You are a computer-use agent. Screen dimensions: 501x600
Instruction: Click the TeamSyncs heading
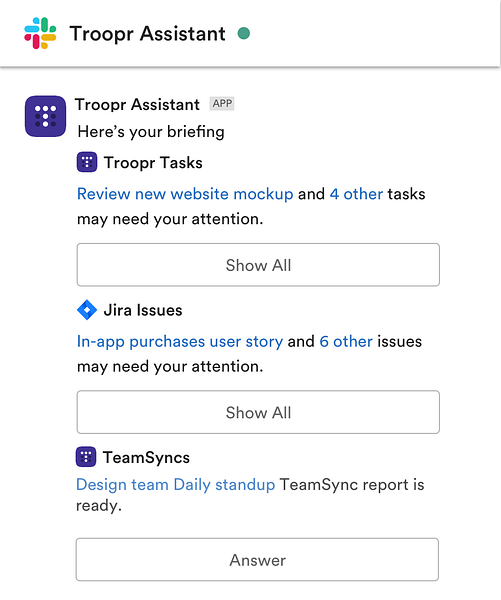[x=146, y=457]
